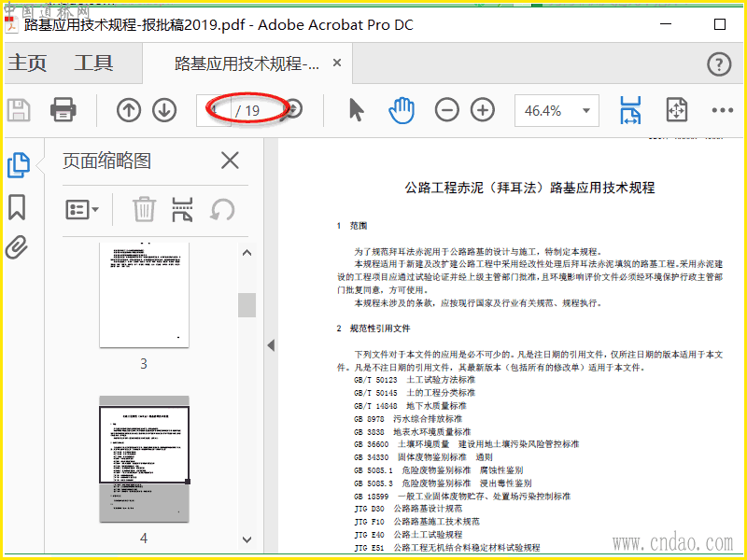Open the Help question mark icon
Image resolution: width=747 pixels, height=560 pixels.
[x=719, y=64]
